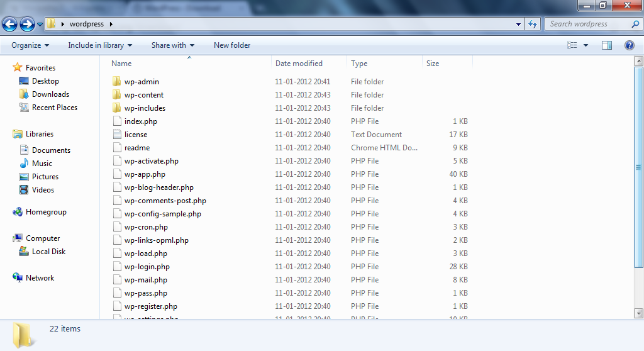This screenshot has width=644, height=351.
Task: Open view options dropdown arrow
Action: point(586,45)
